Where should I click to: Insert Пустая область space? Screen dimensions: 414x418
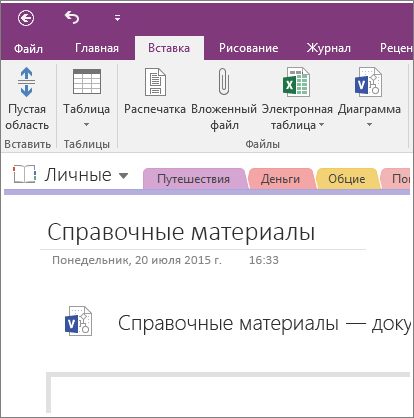[x=27, y=99]
